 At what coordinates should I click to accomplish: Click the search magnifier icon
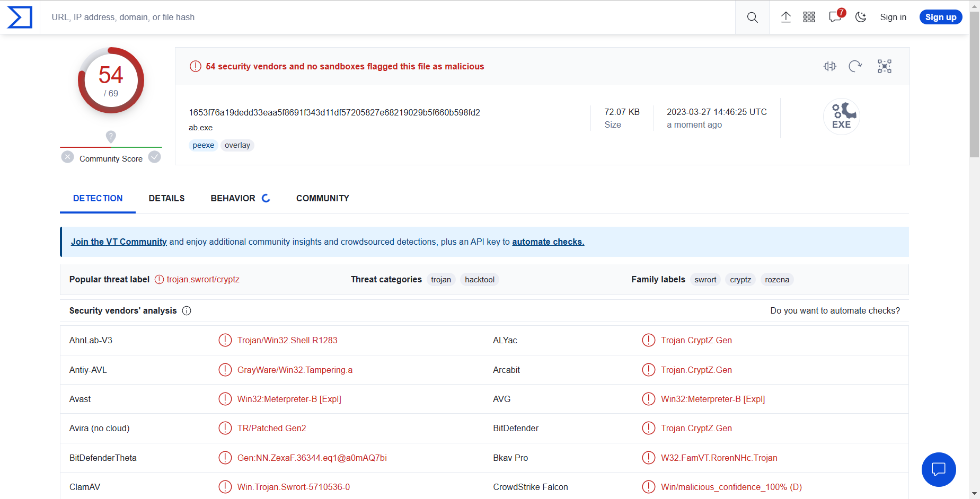(752, 17)
